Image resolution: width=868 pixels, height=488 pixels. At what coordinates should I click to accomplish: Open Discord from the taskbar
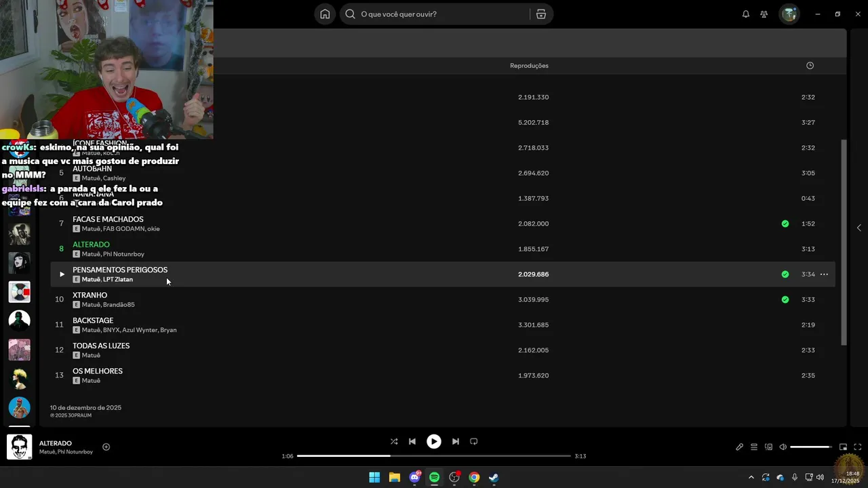tap(414, 477)
